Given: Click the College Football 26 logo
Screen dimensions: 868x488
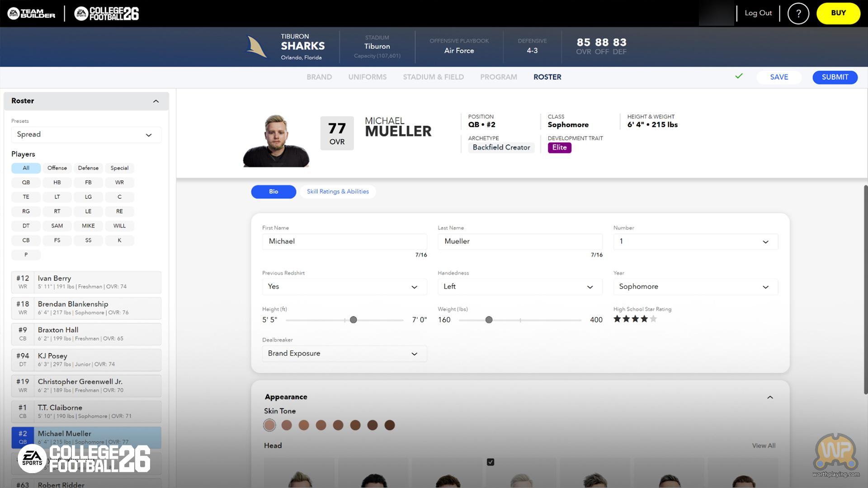Looking at the screenshot, I should (107, 14).
